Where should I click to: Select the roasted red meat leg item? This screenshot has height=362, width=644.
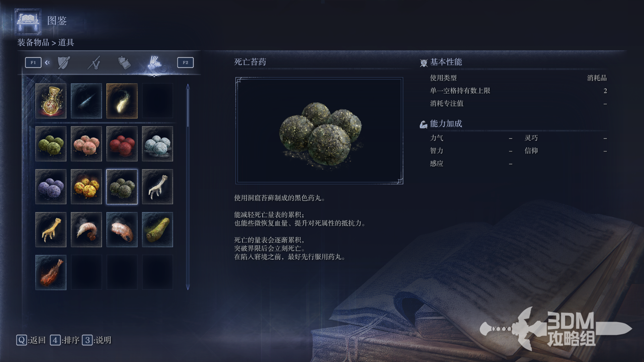(x=51, y=273)
